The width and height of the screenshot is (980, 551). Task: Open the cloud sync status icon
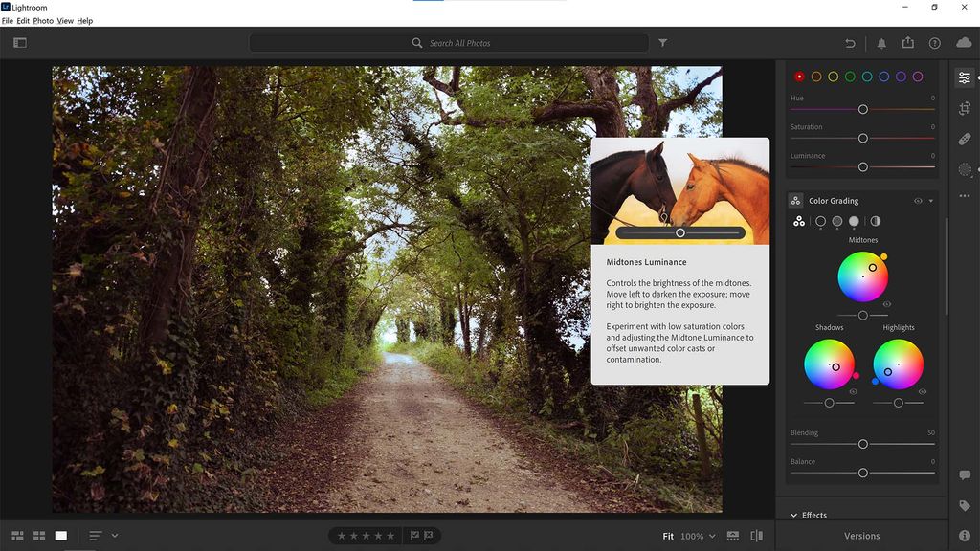pos(964,43)
